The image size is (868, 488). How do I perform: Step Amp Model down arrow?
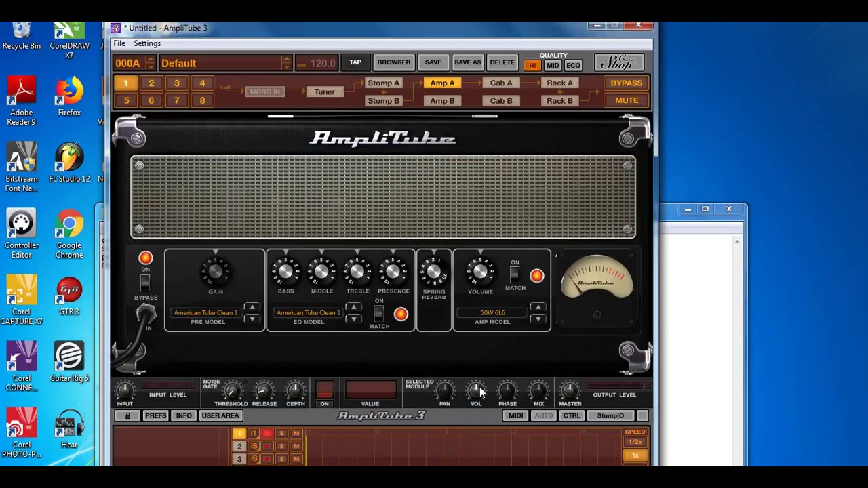pyautogui.click(x=538, y=319)
